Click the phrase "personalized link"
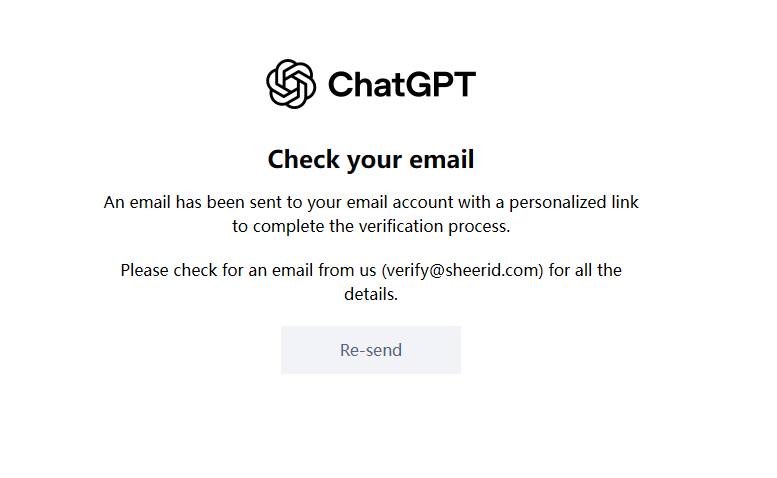The image size is (777, 478). (x=574, y=203)
